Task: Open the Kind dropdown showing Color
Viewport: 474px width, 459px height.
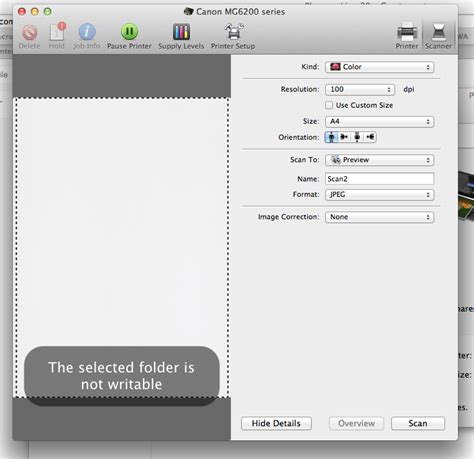Action: pos(379,67)
